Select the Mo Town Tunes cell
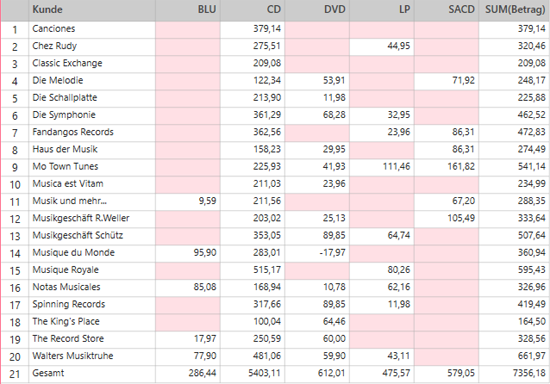Image resolution: width=550 pixels, height=384 pixels. pyautogui.click(x=92, y=167)
